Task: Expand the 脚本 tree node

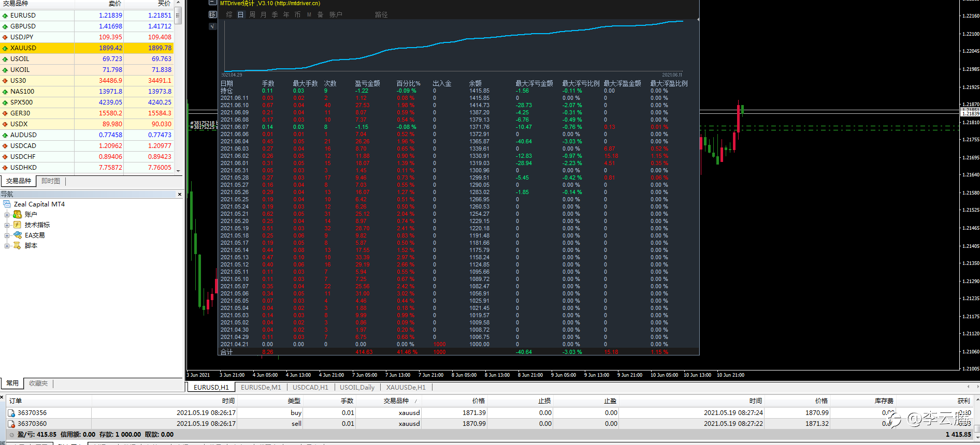Action: point(7,246)
